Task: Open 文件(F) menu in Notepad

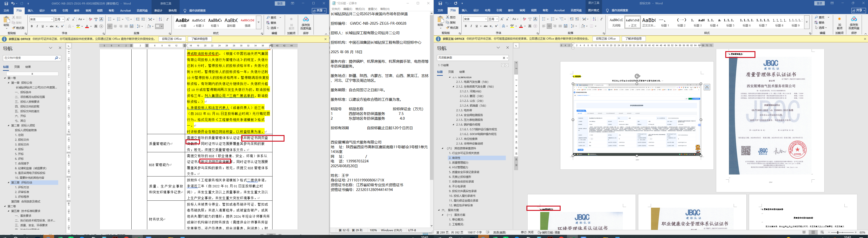Action: click(336, 9)
